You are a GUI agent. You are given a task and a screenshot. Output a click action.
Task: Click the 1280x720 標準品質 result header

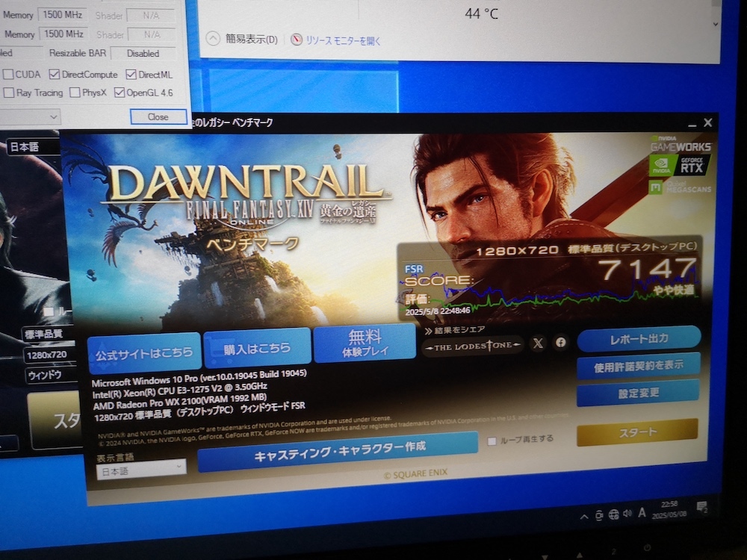(x=586, y=249)
